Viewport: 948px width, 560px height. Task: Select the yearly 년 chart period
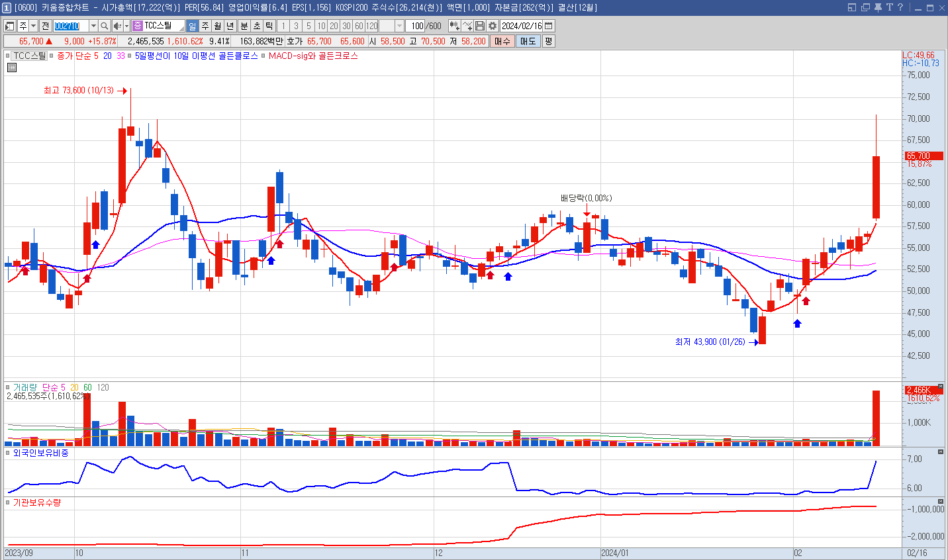coord(230,26)
